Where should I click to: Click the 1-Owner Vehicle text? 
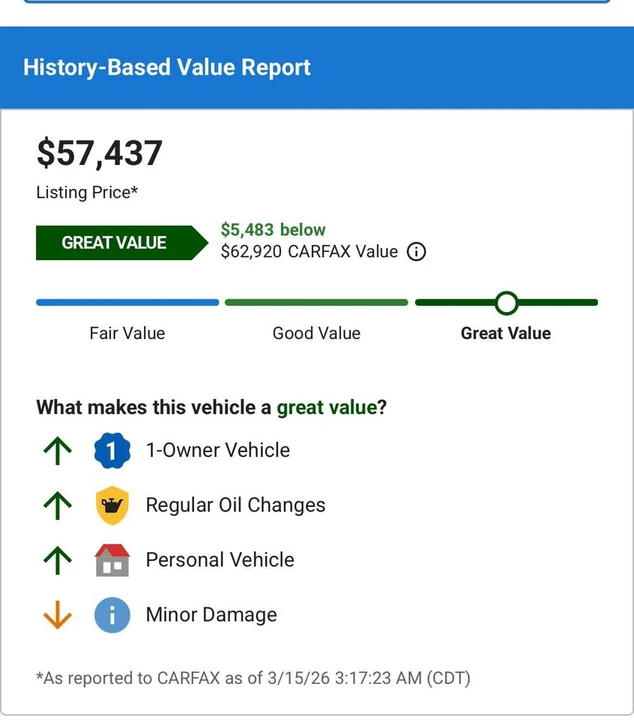pyautogui.click(x=218, y=450)
